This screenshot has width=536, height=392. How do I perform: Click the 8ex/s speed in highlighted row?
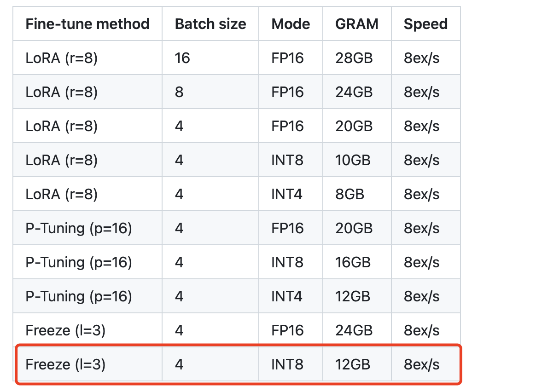(x=421, y=365)
